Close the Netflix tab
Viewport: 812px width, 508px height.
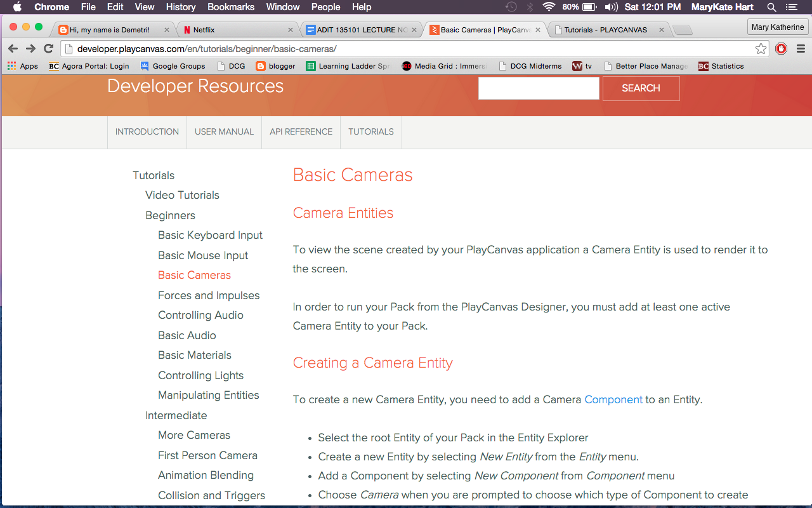tap(291, 30)
